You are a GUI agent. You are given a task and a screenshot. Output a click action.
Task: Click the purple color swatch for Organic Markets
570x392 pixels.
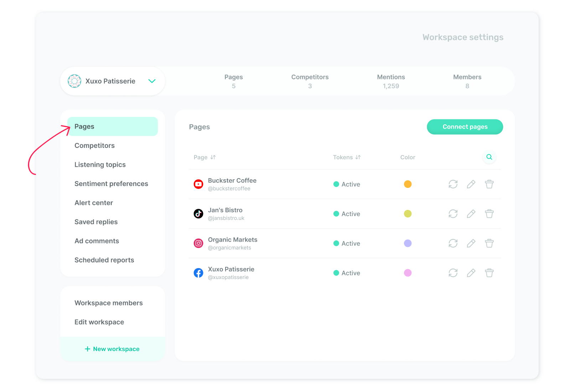pos(408,243)
